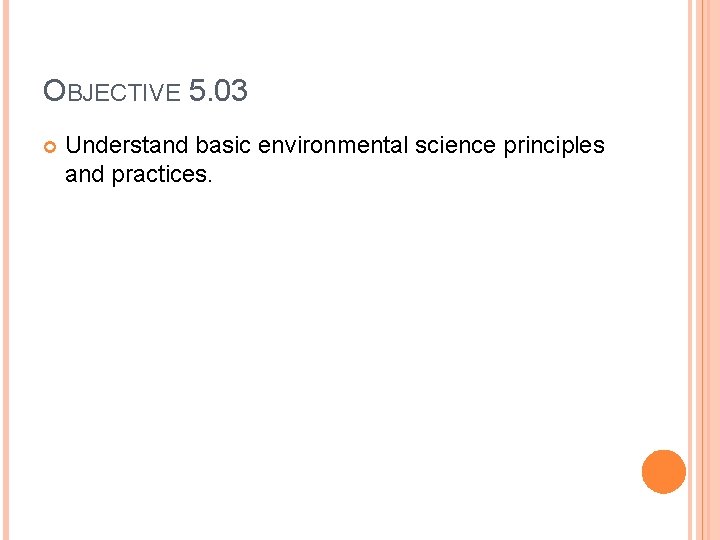The width and height of the screenshot is (720, 540).
Task: Click the wide peach stripe on right edge
Action: 712,270
